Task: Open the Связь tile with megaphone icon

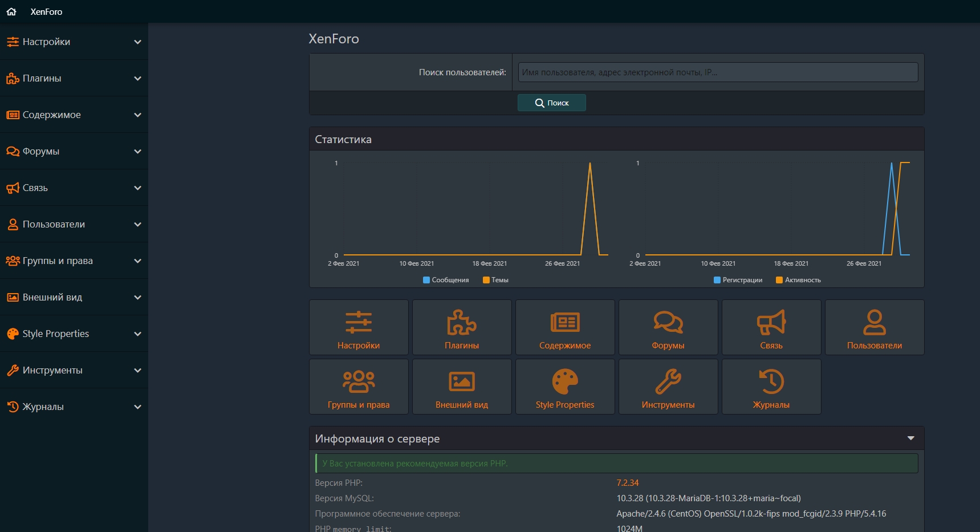Action: click(x=771, y=327)
